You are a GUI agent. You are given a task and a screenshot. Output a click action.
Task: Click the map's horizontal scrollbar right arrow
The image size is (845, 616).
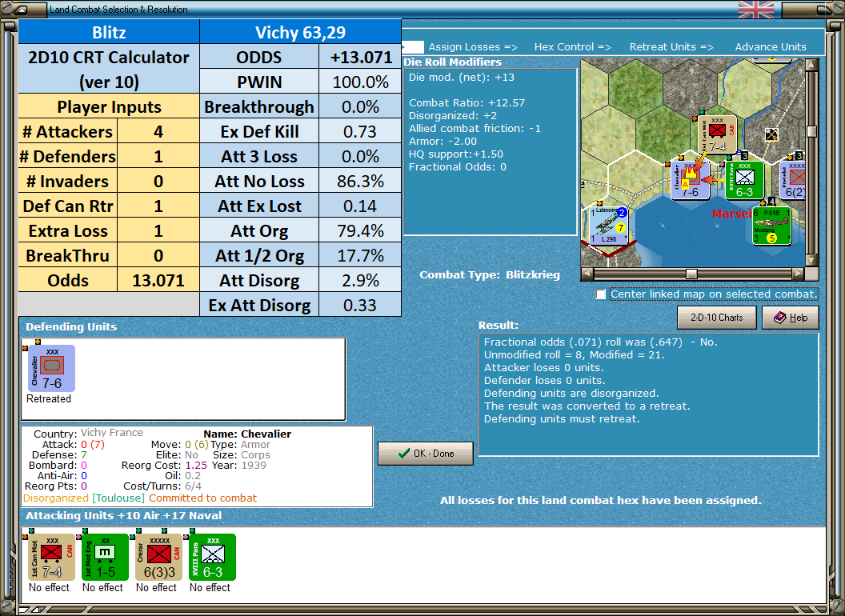(798, 274)
